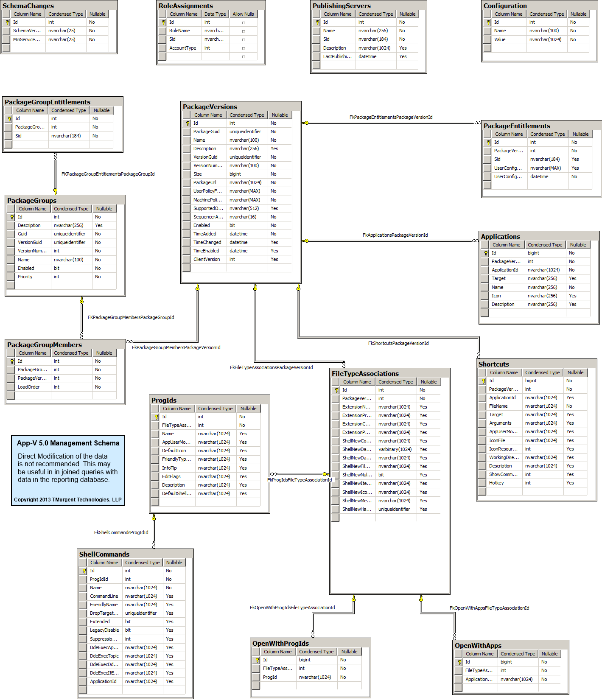Select the key icon in ShellCommands Id row
Viewport: 602px width, 700px height.
click(84, 571)
